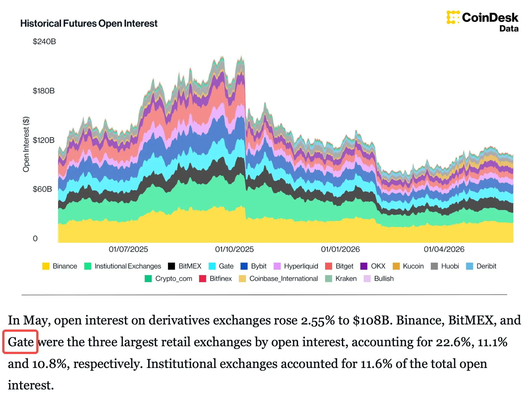Toggle the Hyperliquid legend entry
Image resolution: width=532 pixels, height=407 pixels.
pyautogui.click(x=296, y=266)
